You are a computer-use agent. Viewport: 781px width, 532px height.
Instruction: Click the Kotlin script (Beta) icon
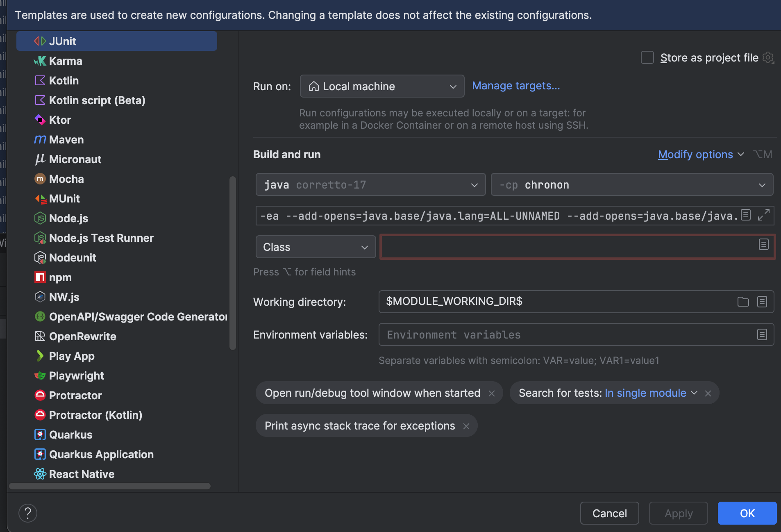40,100
